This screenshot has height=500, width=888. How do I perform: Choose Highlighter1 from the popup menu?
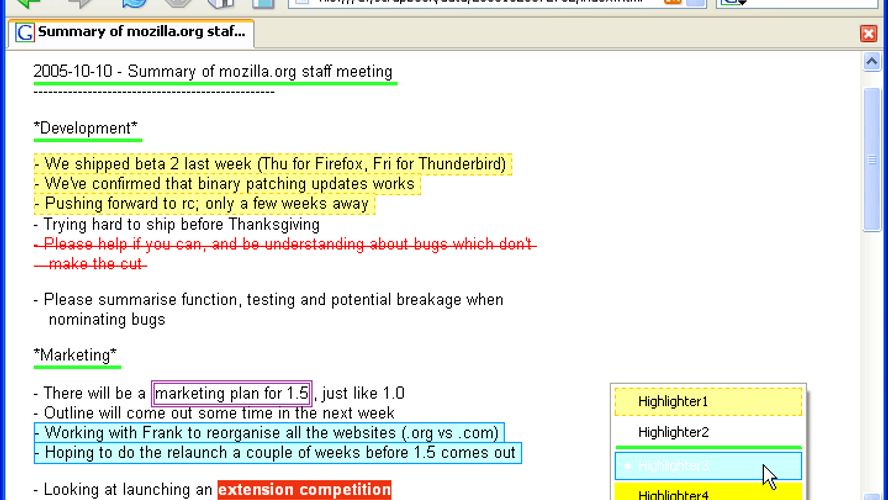click(708, 401)
